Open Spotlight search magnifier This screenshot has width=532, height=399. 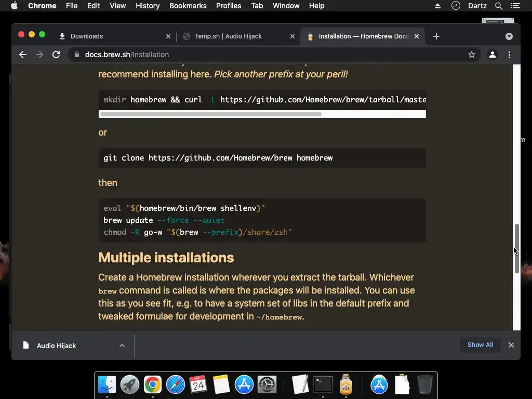pos(498,6)
